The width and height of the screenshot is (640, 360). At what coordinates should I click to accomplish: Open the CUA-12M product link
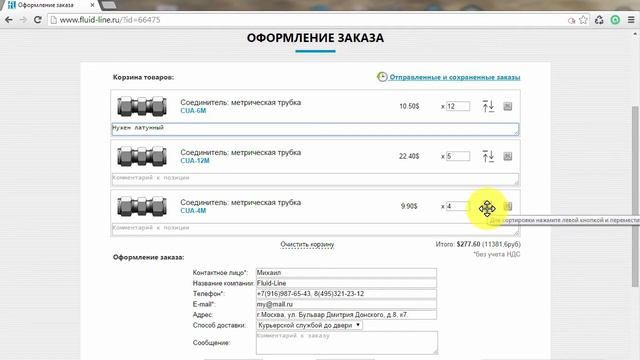click(195, 160)
